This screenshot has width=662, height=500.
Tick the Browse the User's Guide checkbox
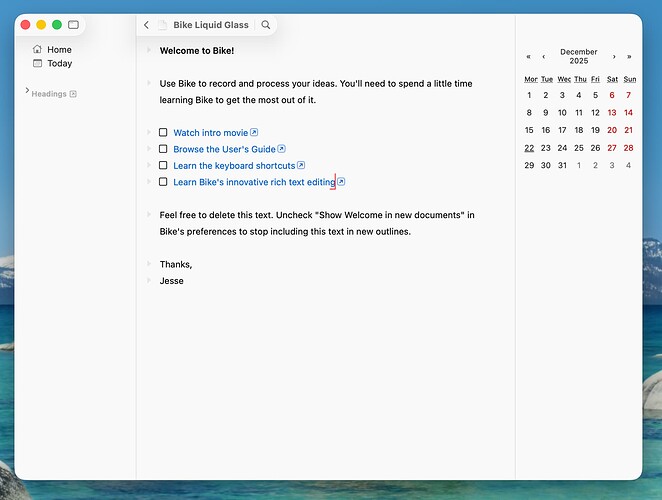tap(163, 149)
